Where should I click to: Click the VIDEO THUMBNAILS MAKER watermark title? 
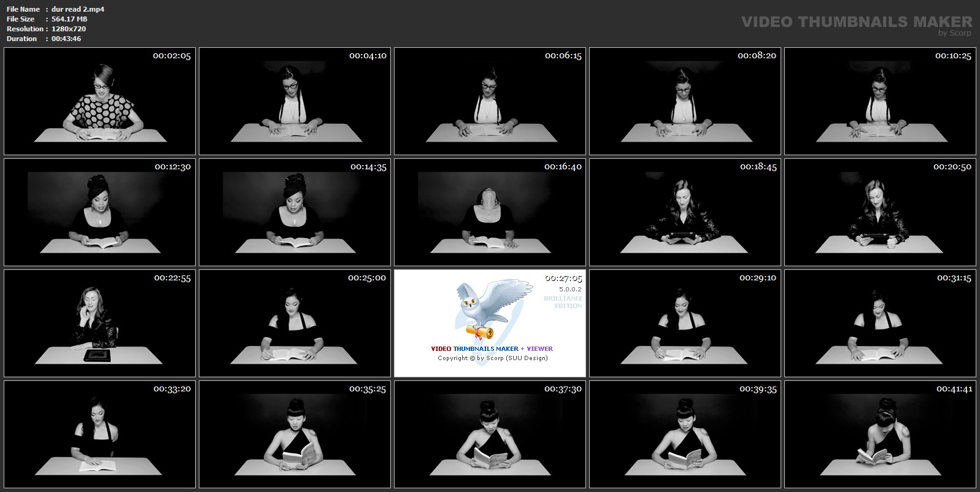point(856,21)
